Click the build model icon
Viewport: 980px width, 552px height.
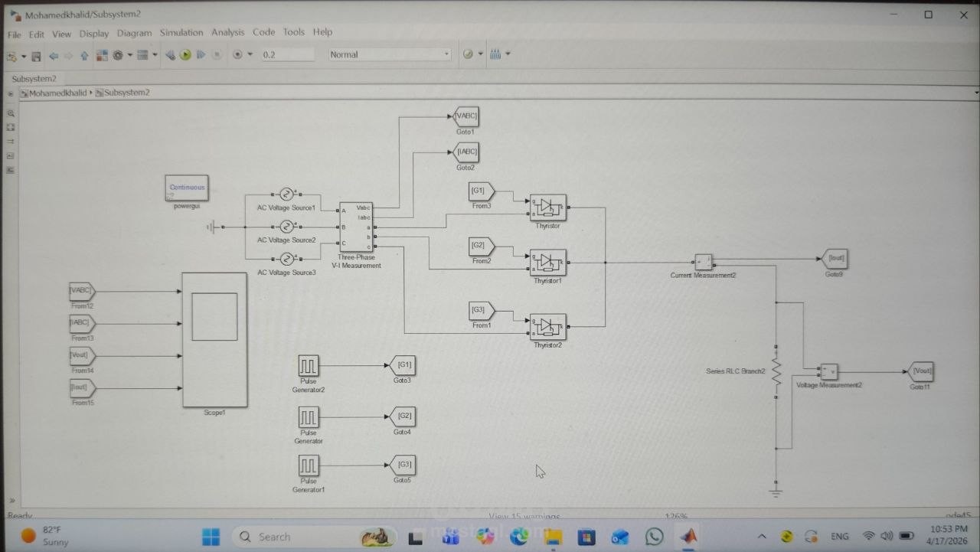(x=495, y=54)
